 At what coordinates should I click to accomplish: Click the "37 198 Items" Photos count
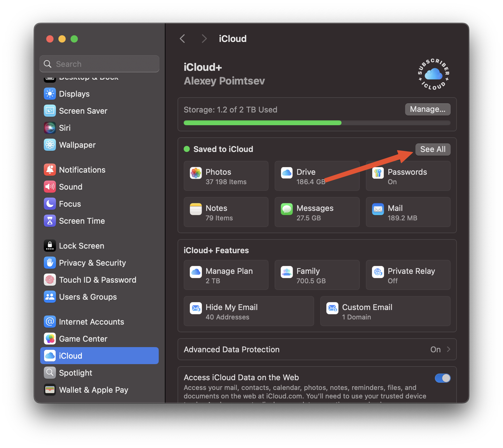coord(226,182)
